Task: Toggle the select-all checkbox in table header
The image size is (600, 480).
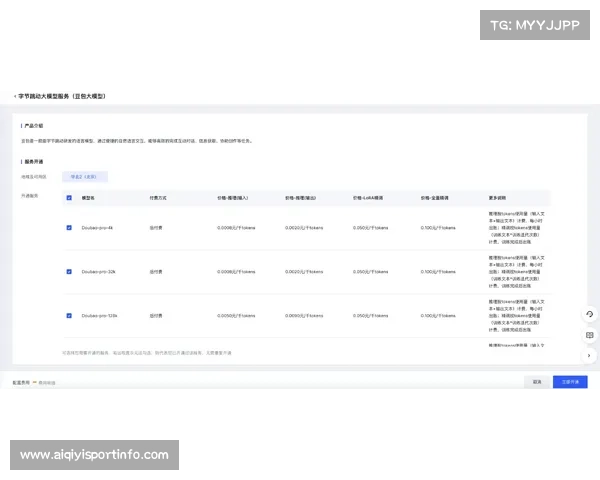Action: pos(69,198)
